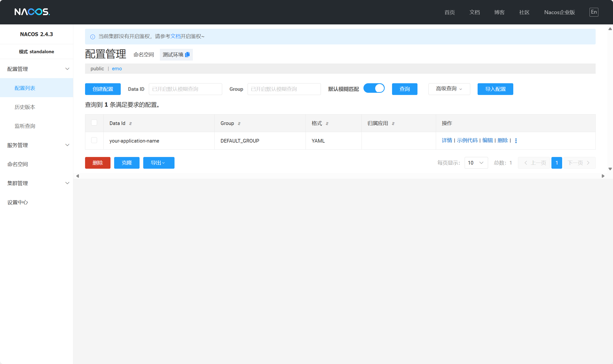Click the 创建配置 button
The width and height of the screenshot is (613, 364).
pos(103,89)
